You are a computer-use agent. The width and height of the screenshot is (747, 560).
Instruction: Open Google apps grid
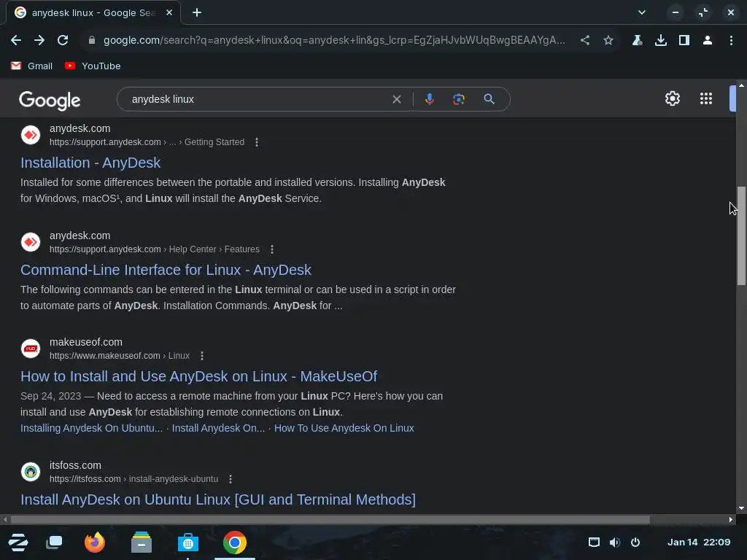click(x=706, y=98)
